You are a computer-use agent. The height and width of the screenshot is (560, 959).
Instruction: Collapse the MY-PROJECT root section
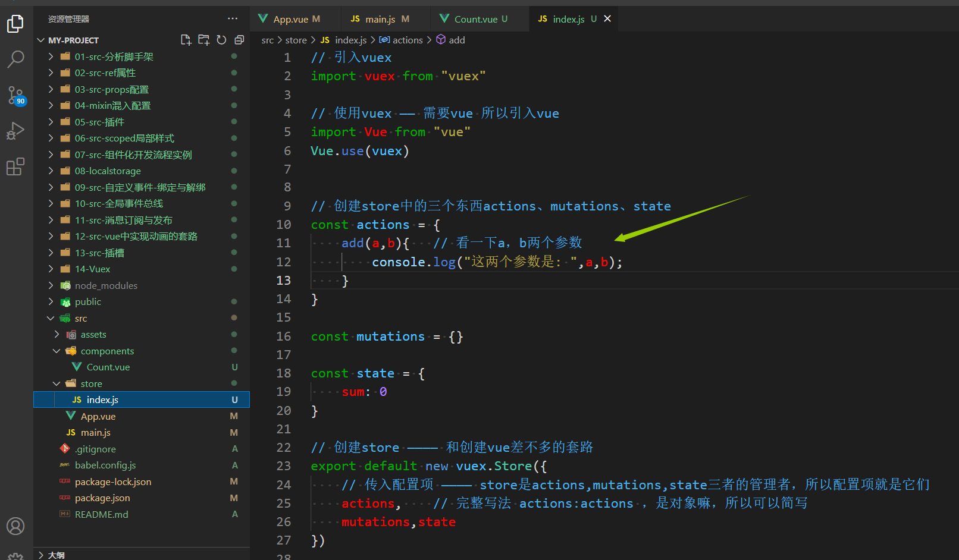click(40, 40)
